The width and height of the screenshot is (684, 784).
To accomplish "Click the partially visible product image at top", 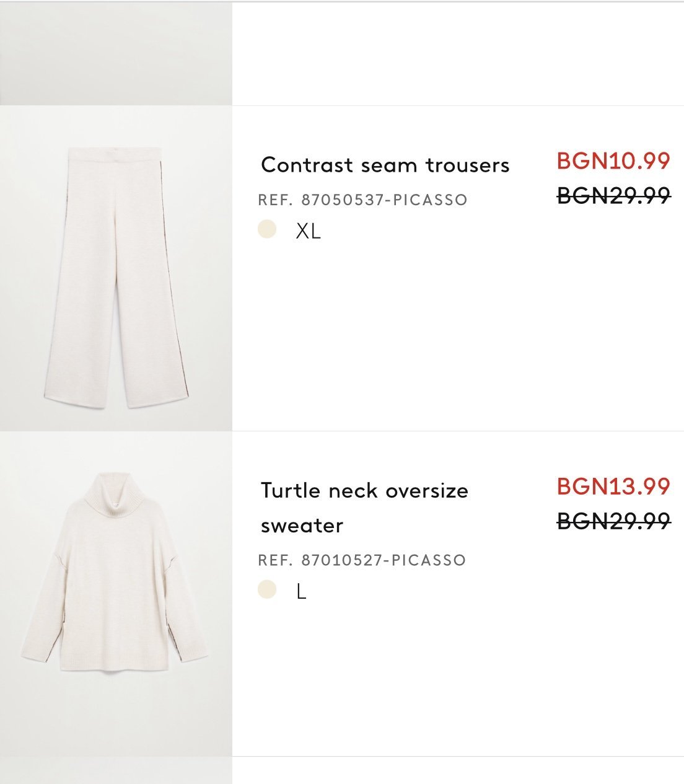I will pyautogui.click(x=116, y=54).
